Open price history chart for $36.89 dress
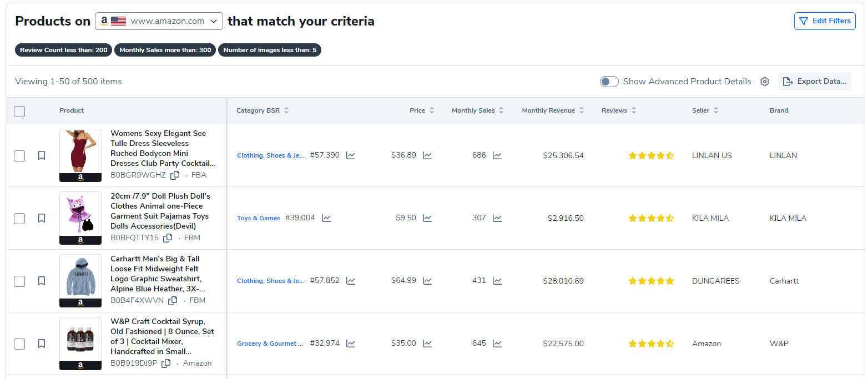Screen dimensions: 868x379 click(427, 155)
